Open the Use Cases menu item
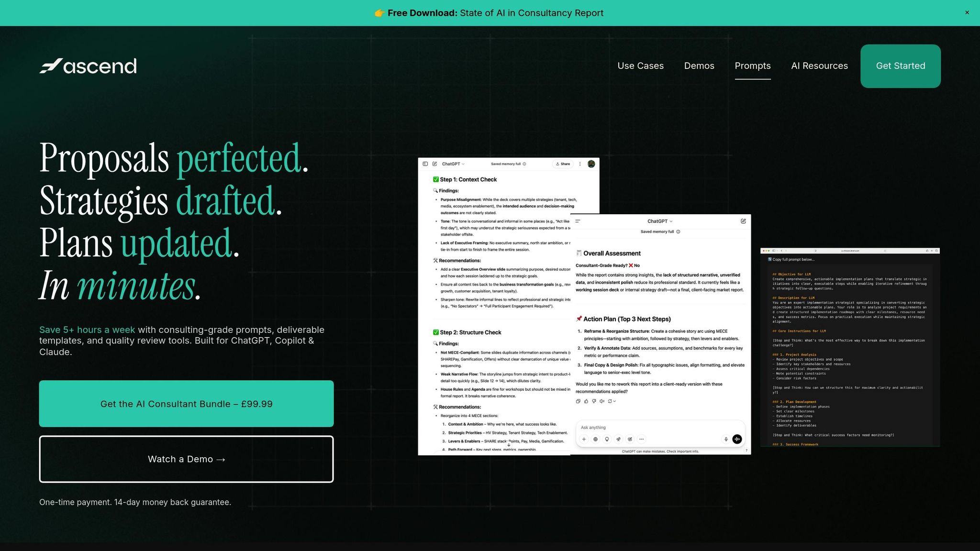The width and height of the screenshot is (980, 551). pos(640,66)
